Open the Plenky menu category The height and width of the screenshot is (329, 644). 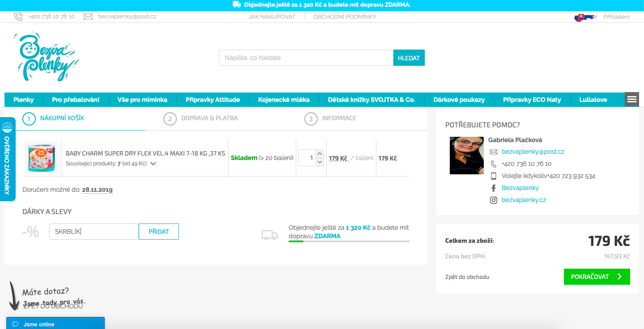[x=24, y=100]
